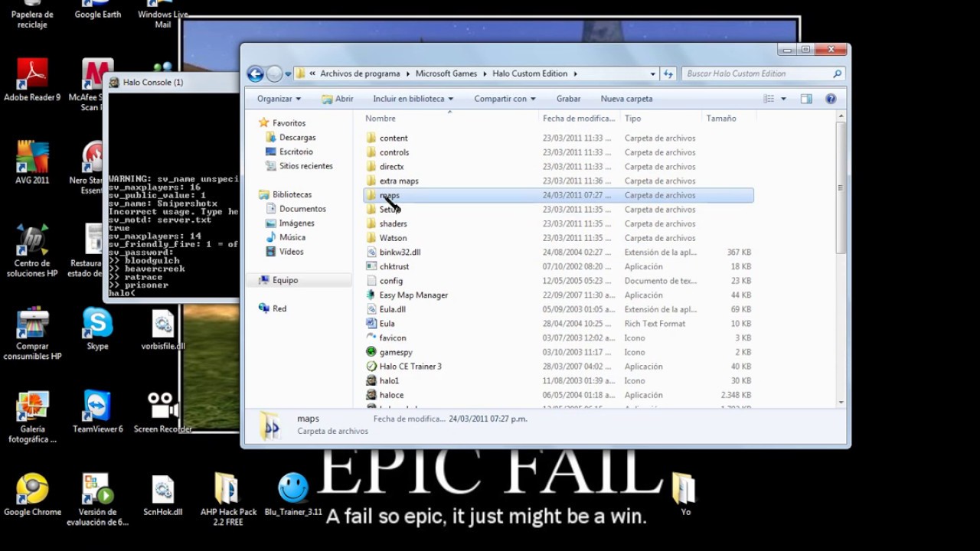Open AVG 2011 desktop icon
The image size is (980, 551).
(32, 163)
